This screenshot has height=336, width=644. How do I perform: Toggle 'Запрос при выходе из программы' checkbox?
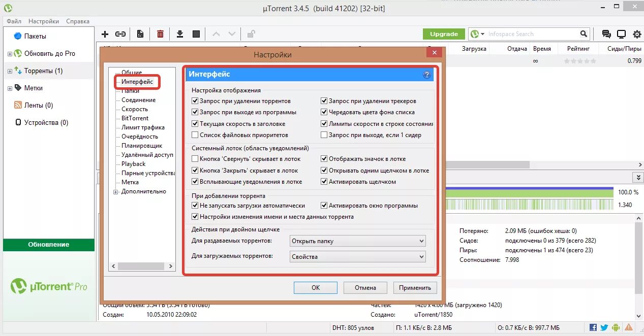(195, 112)
